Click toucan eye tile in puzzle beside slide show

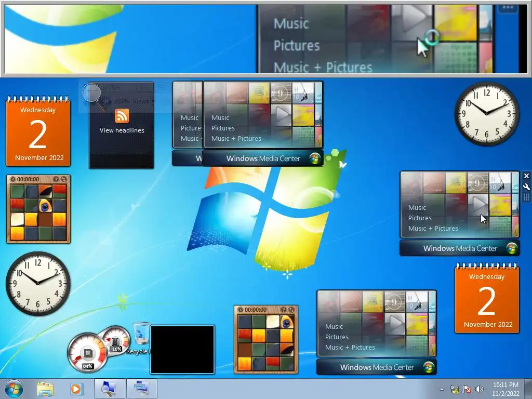(287, 322)
